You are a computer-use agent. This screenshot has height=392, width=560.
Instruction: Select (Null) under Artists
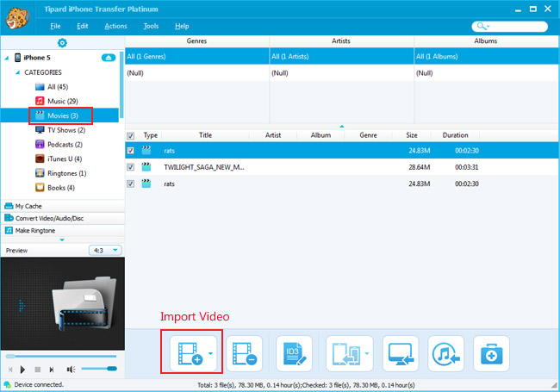(x=342, y=73)
